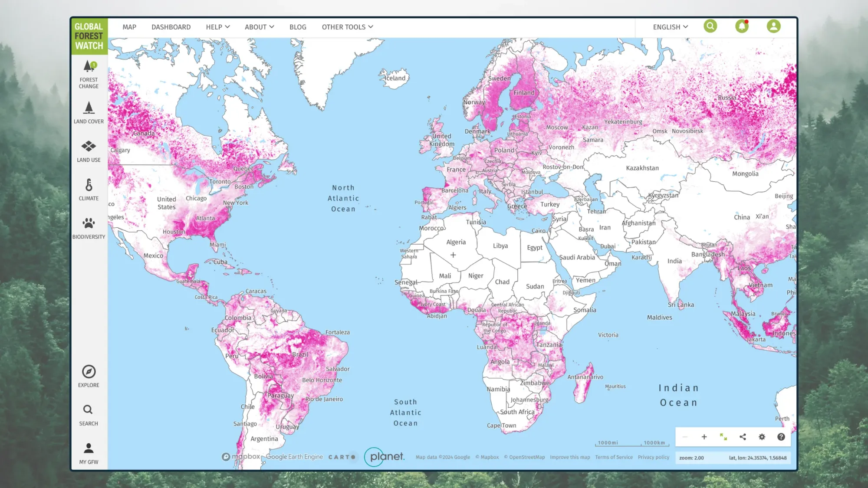
Task: Open map settings gear
Action: [762, 437]
